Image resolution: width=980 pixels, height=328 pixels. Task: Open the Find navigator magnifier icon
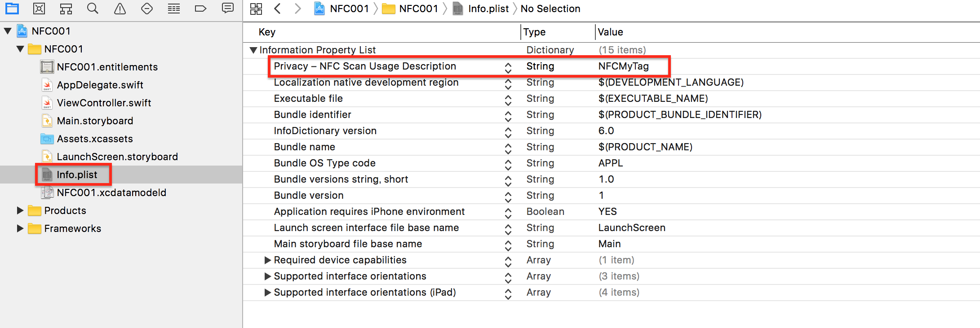93,9
